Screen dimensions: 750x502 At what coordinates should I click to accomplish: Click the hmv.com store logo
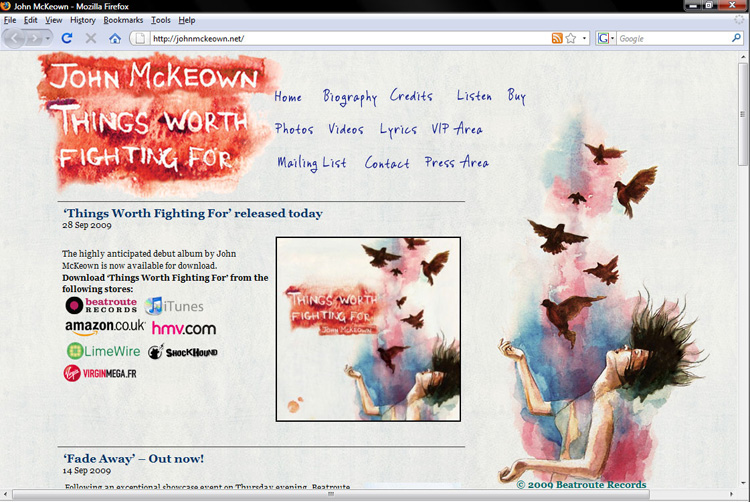tap(184, 328)
